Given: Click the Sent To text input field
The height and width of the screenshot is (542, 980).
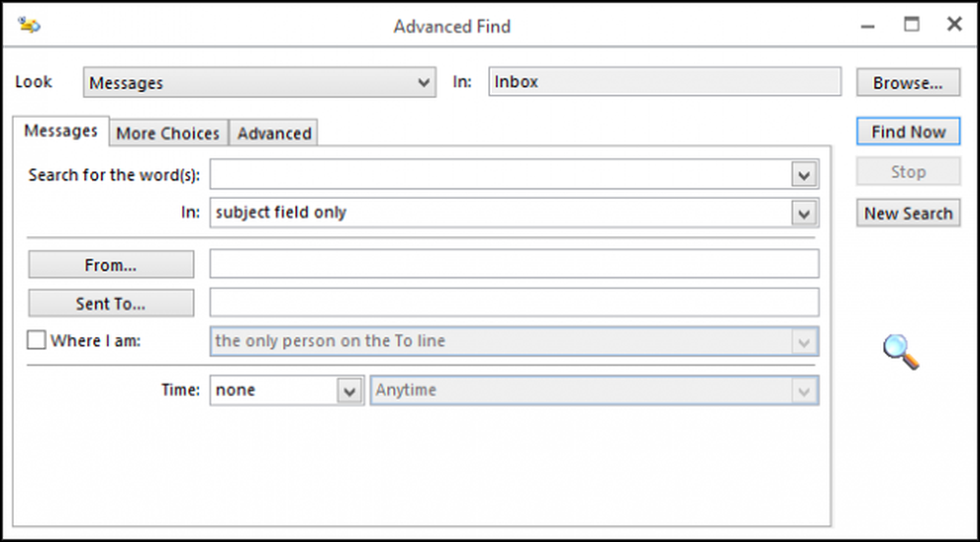Looking at the screenshot, I should pos(514,303).
